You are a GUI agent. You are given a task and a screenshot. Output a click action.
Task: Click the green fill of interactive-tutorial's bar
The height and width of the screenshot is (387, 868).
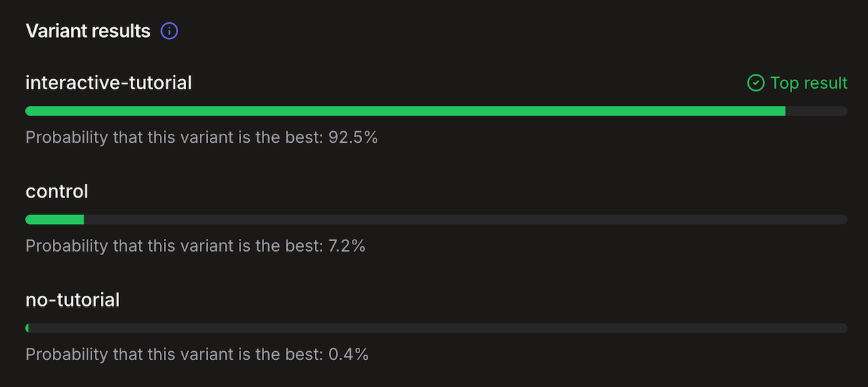click(x=405, y=111)
